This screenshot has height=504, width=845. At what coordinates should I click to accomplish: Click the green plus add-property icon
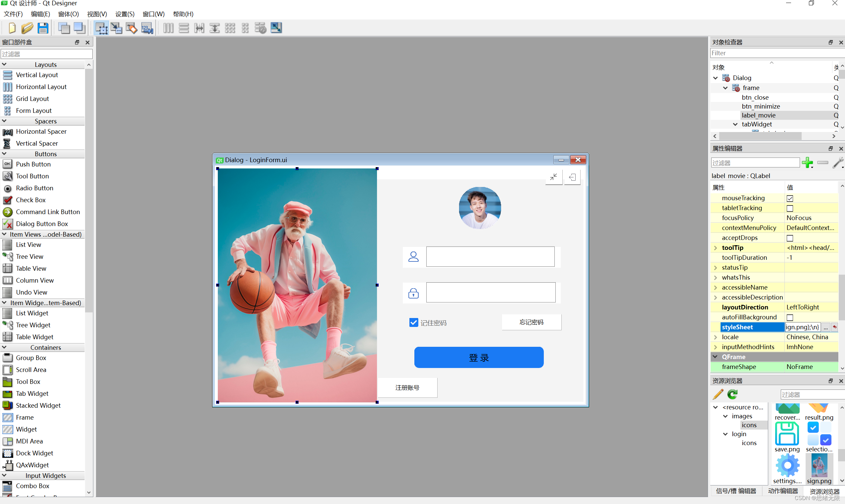click(807, 163)
